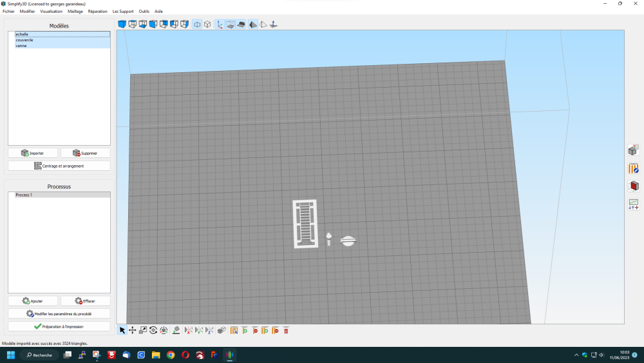Click the second red remove-support icon
This screenshot has height=363, width=644.
(x=275, y=330)
